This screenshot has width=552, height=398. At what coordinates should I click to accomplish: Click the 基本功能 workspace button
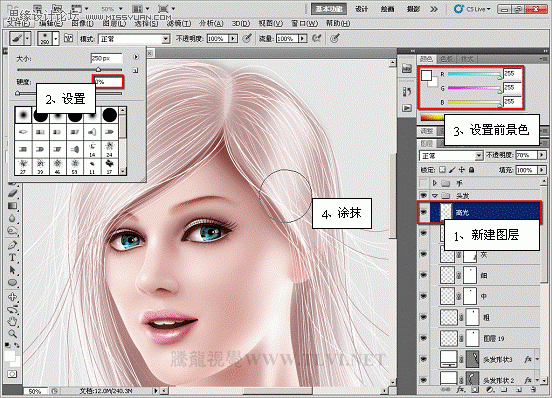click(329, 9)
